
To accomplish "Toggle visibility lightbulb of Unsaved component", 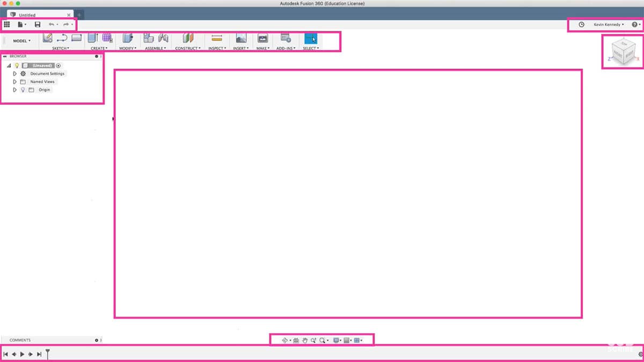I will pos(17,65).
